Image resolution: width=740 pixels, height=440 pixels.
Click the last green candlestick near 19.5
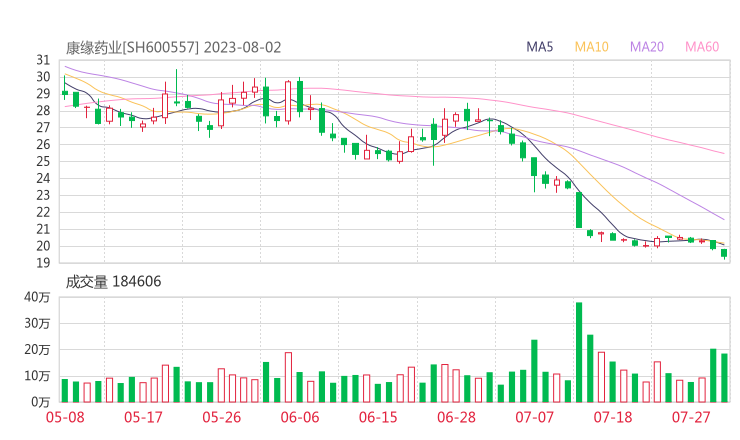724,254
